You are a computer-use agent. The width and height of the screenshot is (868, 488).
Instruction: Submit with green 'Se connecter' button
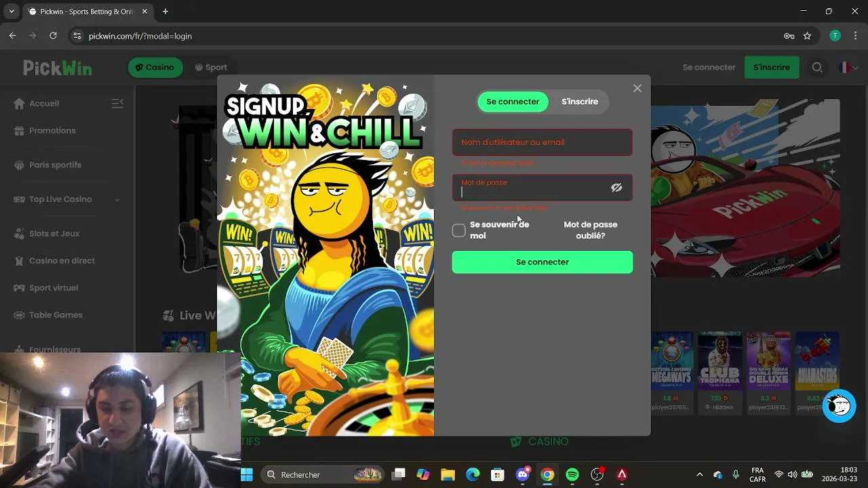click(542, 262)
